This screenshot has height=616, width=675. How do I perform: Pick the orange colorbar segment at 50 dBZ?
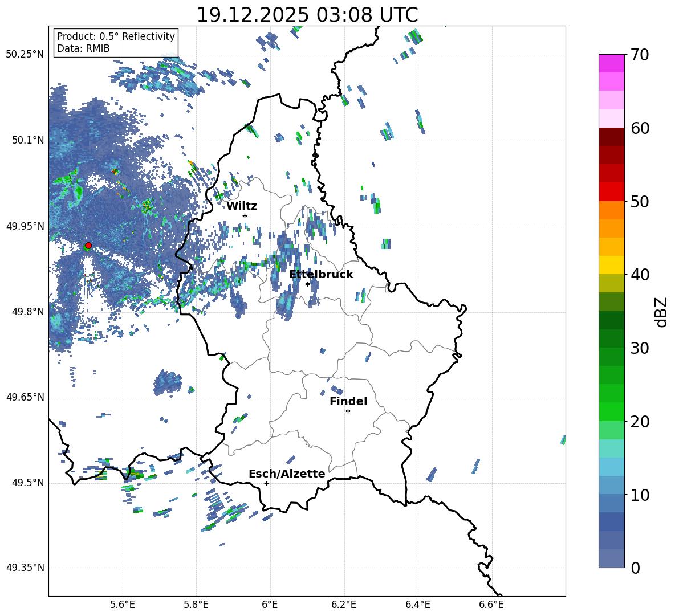612,210
